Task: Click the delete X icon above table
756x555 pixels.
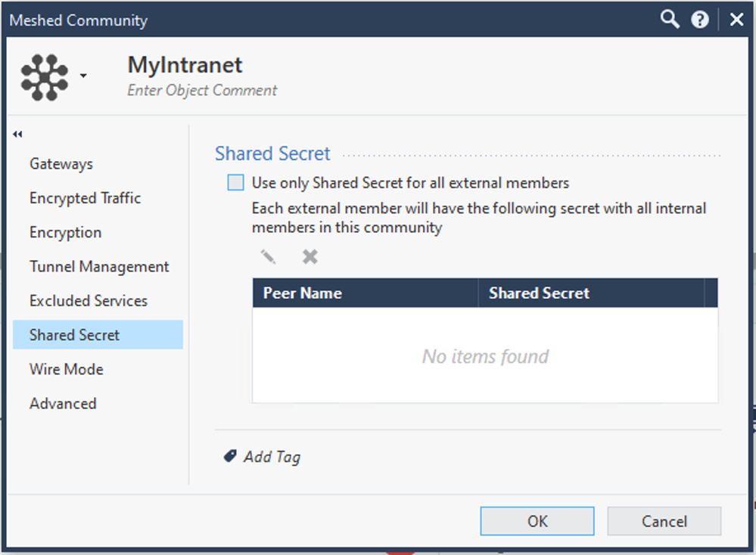Action: point(310,257)
